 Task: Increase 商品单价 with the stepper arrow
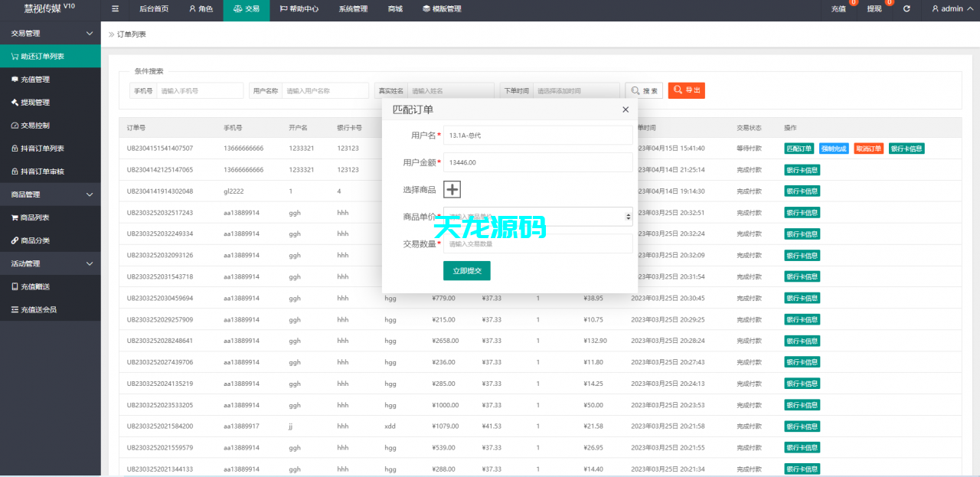click(627, 214)
